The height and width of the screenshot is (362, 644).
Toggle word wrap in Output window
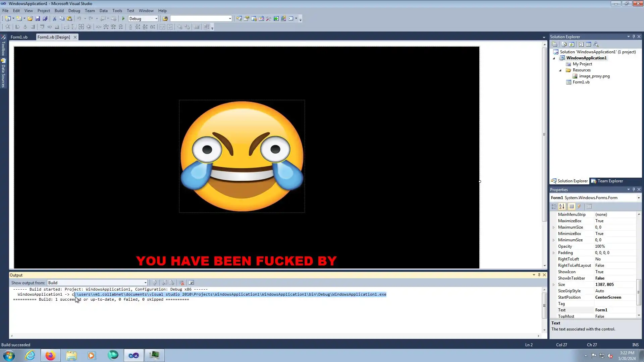point(191,283)
